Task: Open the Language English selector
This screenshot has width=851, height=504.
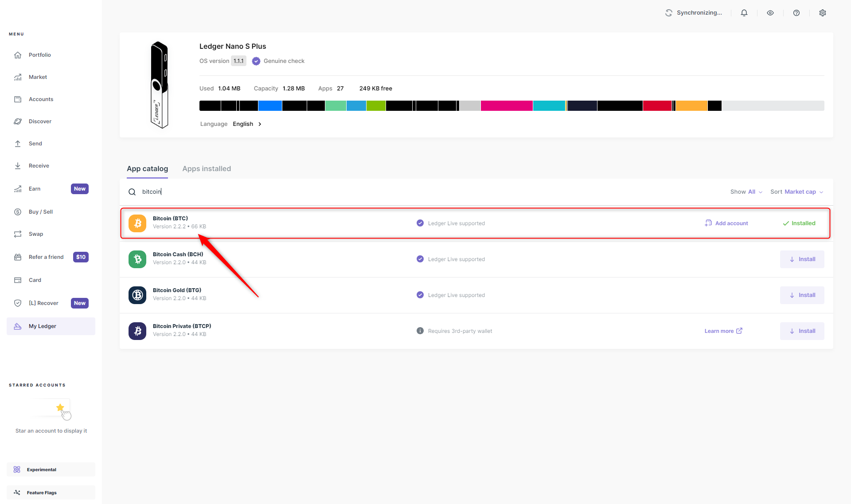Action: pos(247,124)
